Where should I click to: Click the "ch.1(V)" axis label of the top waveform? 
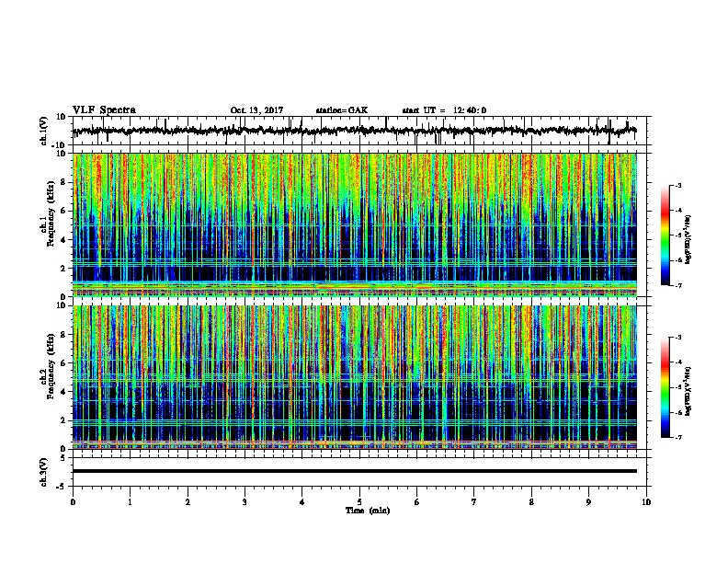pos(44,131)
